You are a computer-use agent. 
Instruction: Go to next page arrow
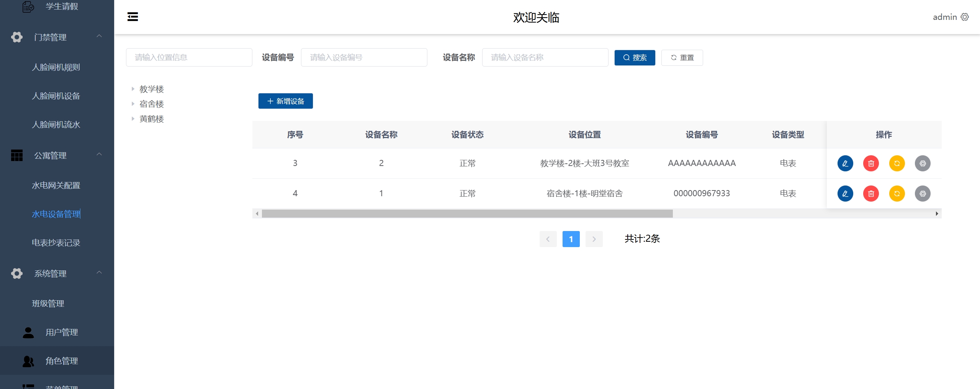coord(594,239)
